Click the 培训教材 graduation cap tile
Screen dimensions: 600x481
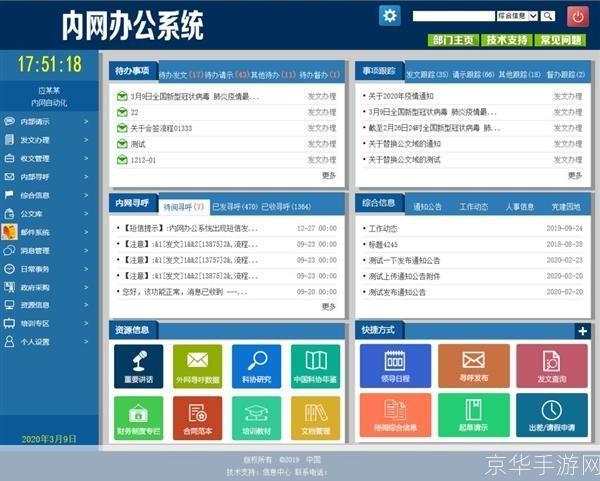coord(256,418)
